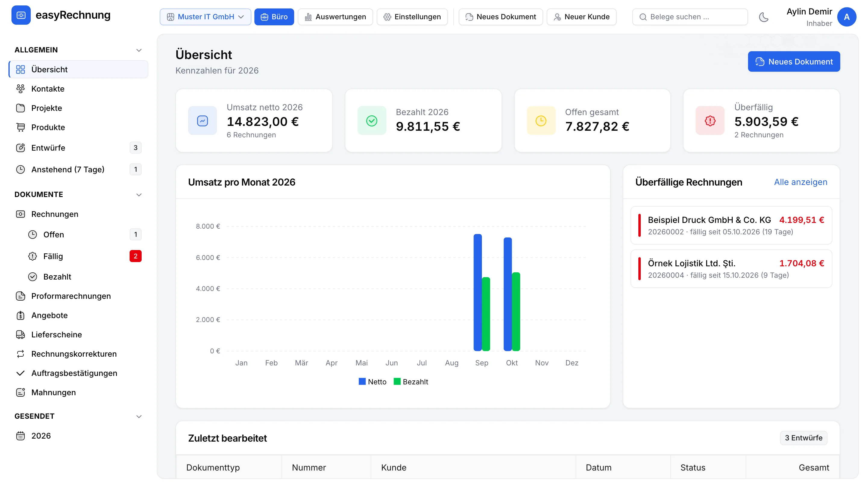Screen dimensions: 868x488
Task: Click the Umsatz netto chart icon
Action: click(x=202, y=120)
